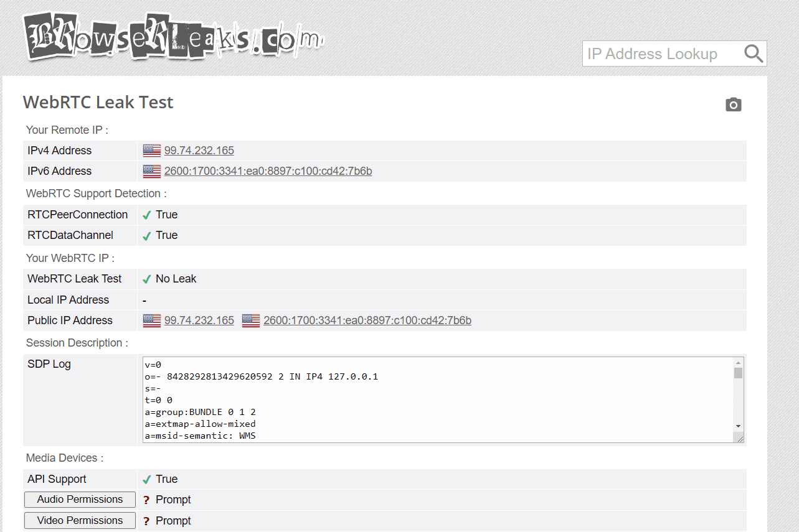Click the BrowserLeaks.com logo

173,37
